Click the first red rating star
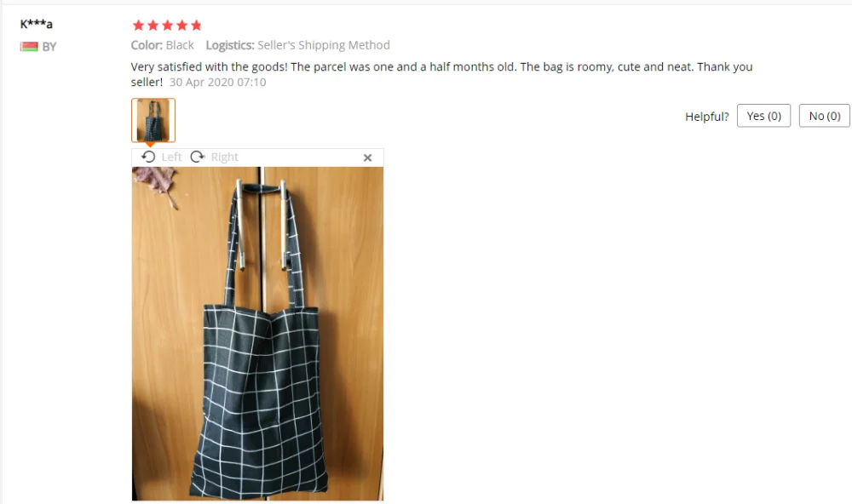852x504 pixels. tap(139, 25)
